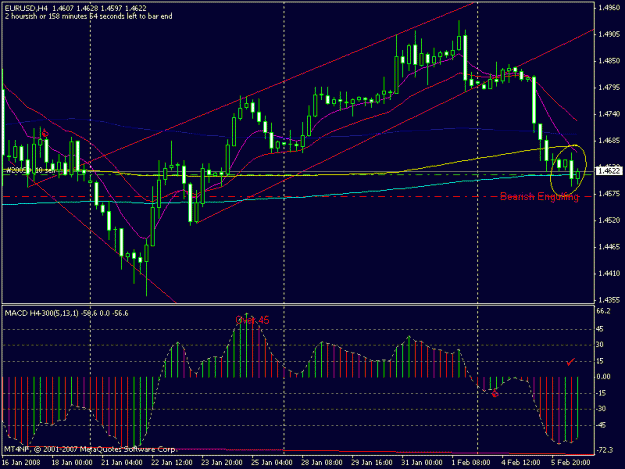Click the 29 Jan 16:00 time label

pyautogui.click(x=371, y=463)
